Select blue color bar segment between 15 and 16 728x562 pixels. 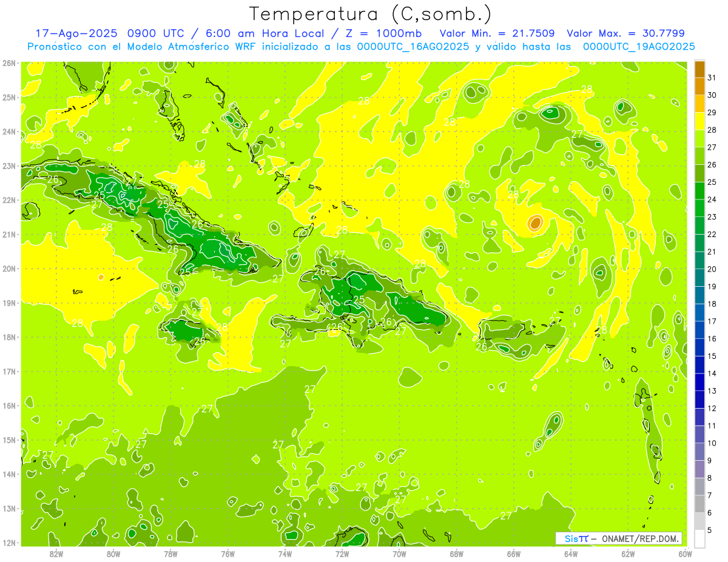click(699, 347)
